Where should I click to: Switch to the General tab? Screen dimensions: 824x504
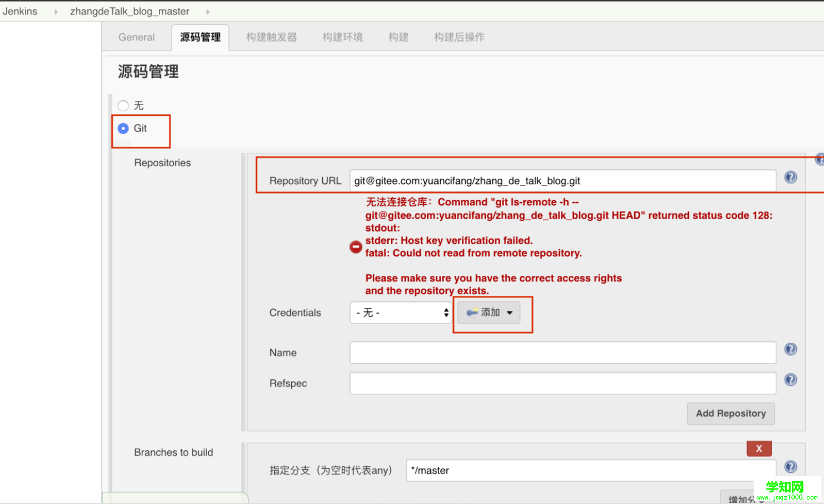[x=137, y=37]
